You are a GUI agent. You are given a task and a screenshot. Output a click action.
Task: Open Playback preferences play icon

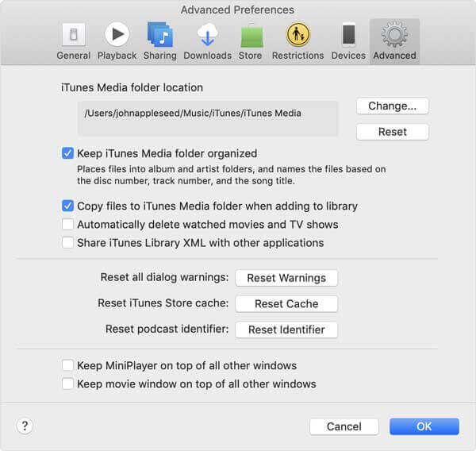[117, 34]
